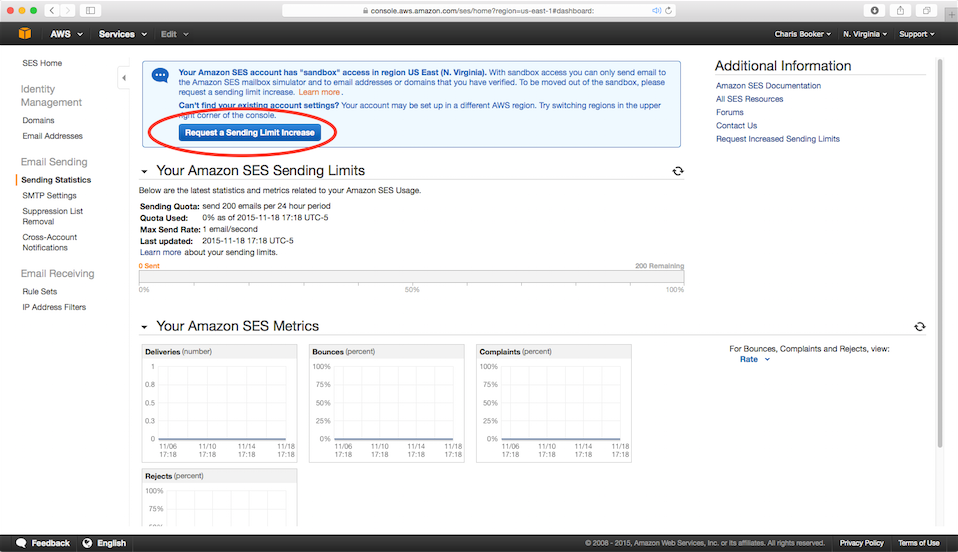Click the Safari share icon
The height and width of the screenshot is (552, 958).
[x=900, y=10]
